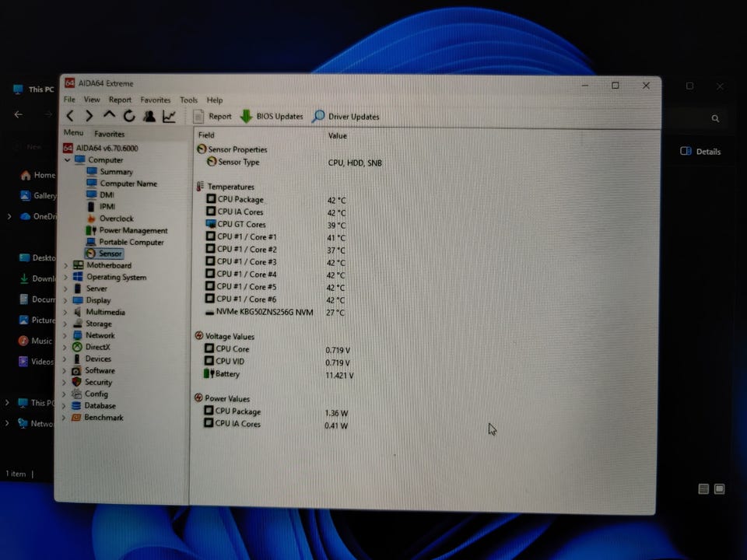The height and width of the screenshot is (560, 747).
Task: Expand the Motherboard tree node
Action: (65, 265)
